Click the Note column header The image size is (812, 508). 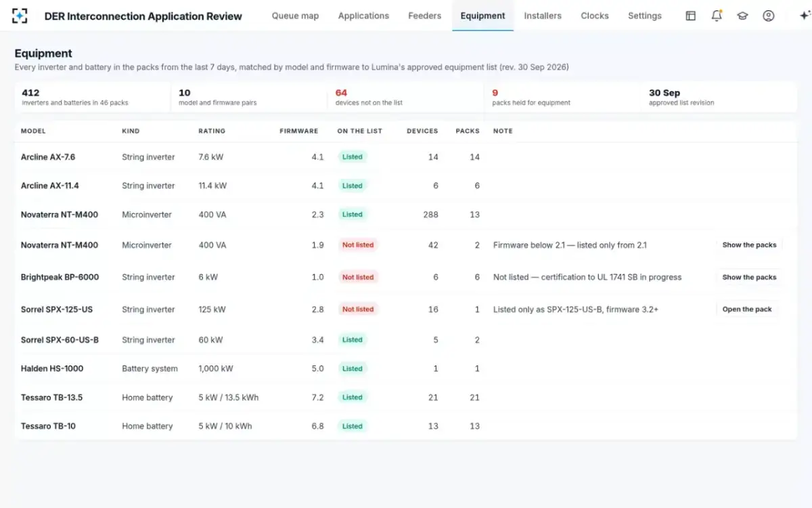503,131
